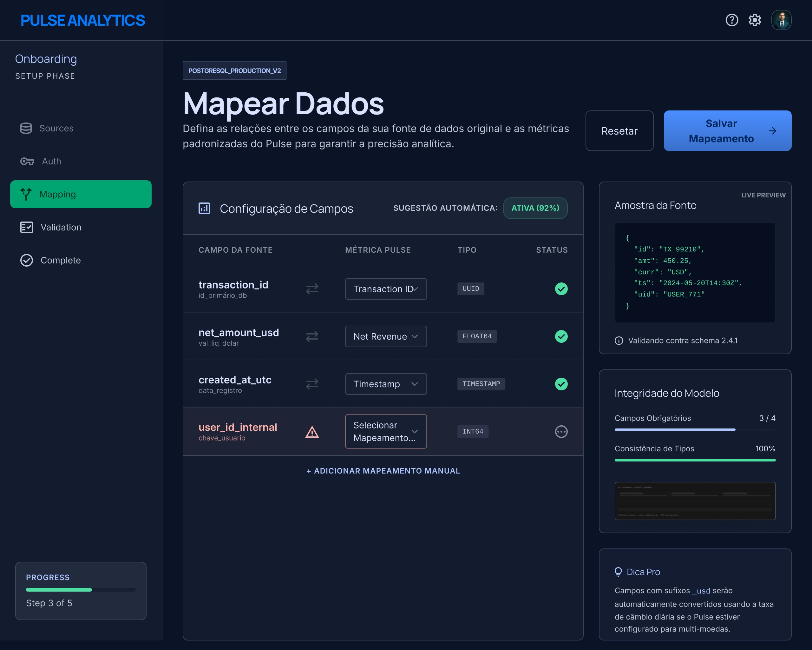
Task: Click the FLOAT64 type badge
Action: [x=477, y=336]
